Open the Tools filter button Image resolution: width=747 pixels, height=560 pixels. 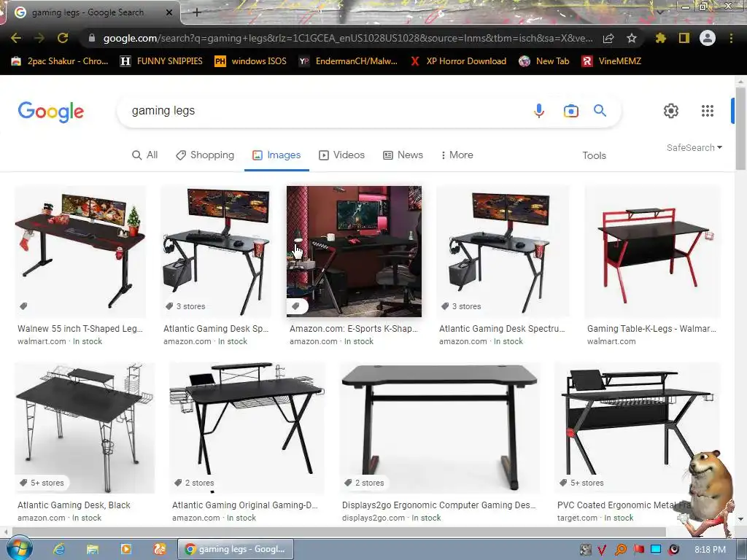(x=594, y=156)
